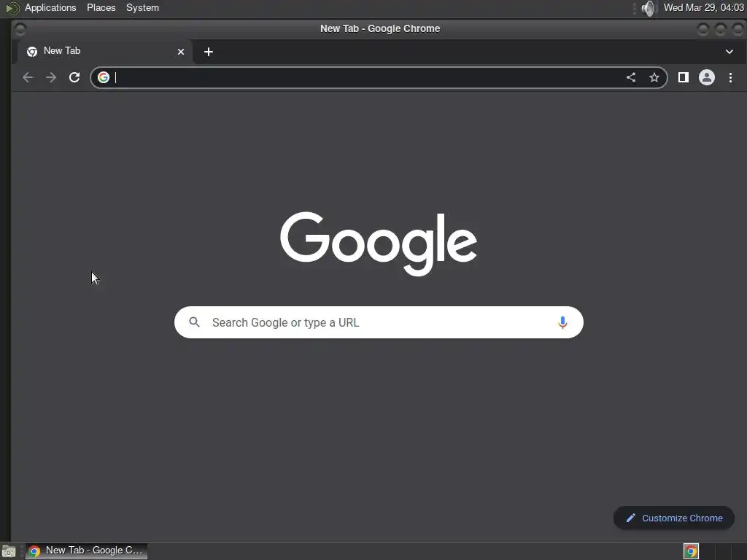This screenshot has height=560, width=747.
Task: Open the Places menu
Action: click(x=101, y=7)
